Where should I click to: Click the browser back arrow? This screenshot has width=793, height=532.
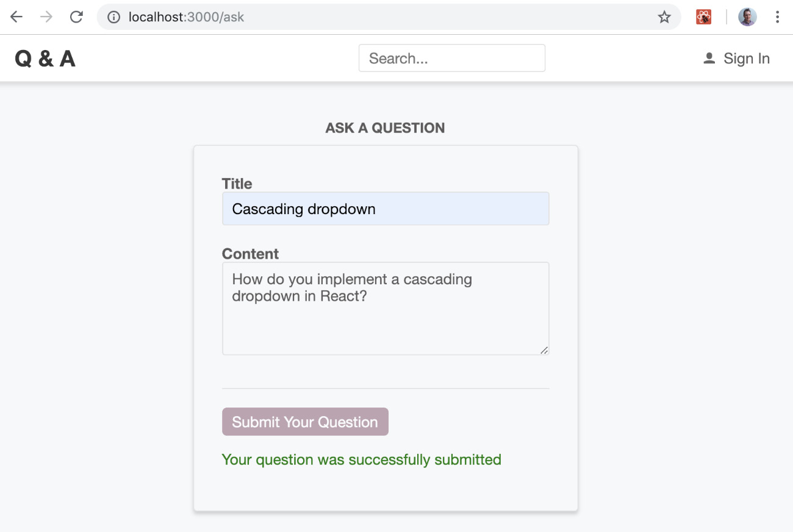[x=16, y=16]
